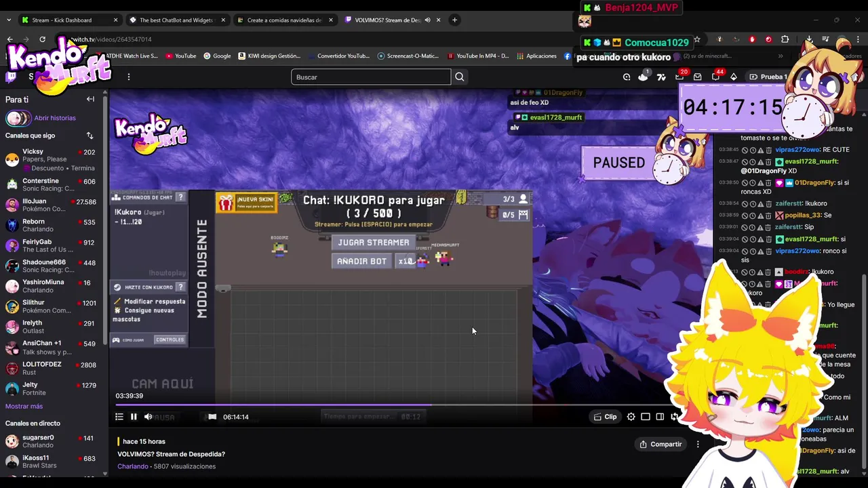Screen dimensions: 868x488
Task: Open Silithur channel in sidebar
Action: tap(53, 306)
